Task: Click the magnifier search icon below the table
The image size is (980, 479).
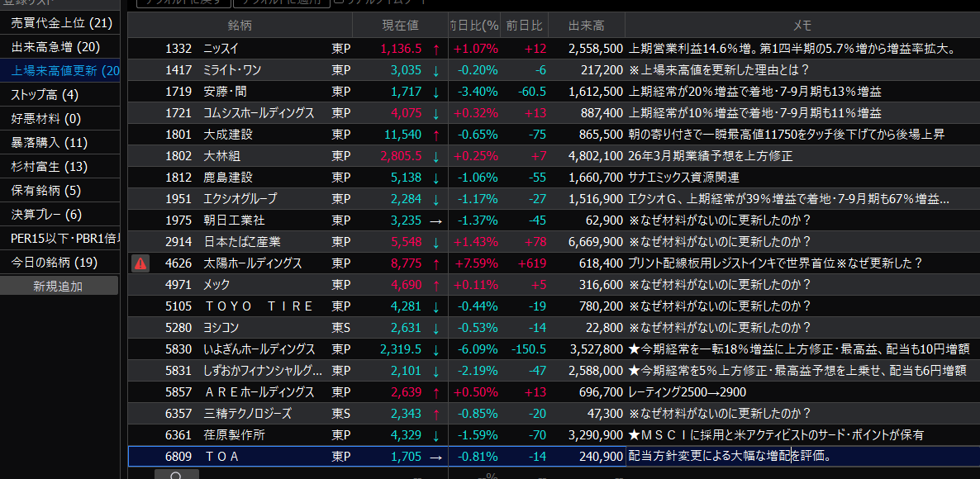Action: coord(176,475)
